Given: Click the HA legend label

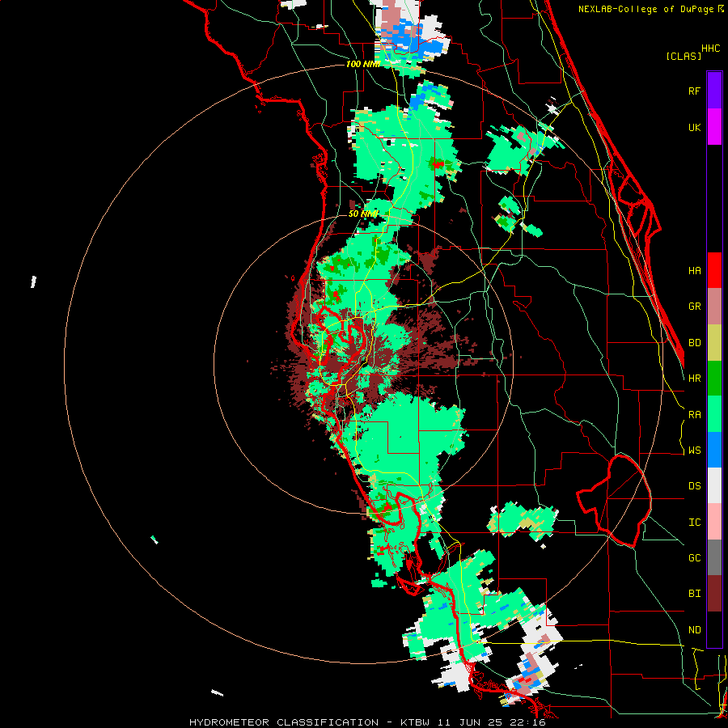Looking at the screenshot, I should pos(694,271).
